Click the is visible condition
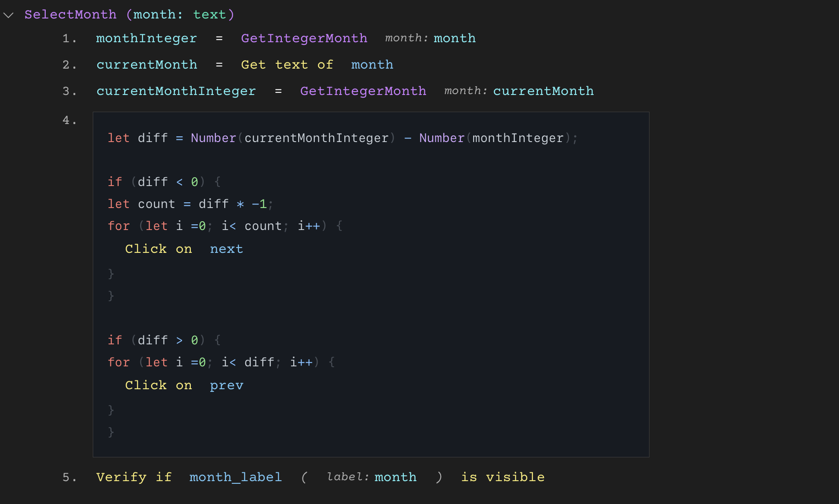This screenshot has width=839, height=504. pos(503,477)
